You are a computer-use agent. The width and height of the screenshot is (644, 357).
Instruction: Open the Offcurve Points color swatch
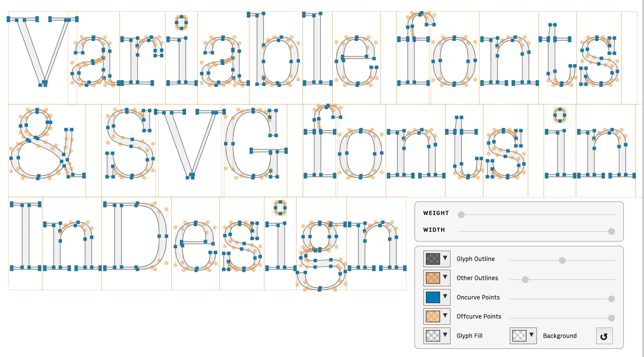pyautogui.click(x=433, y=316)
